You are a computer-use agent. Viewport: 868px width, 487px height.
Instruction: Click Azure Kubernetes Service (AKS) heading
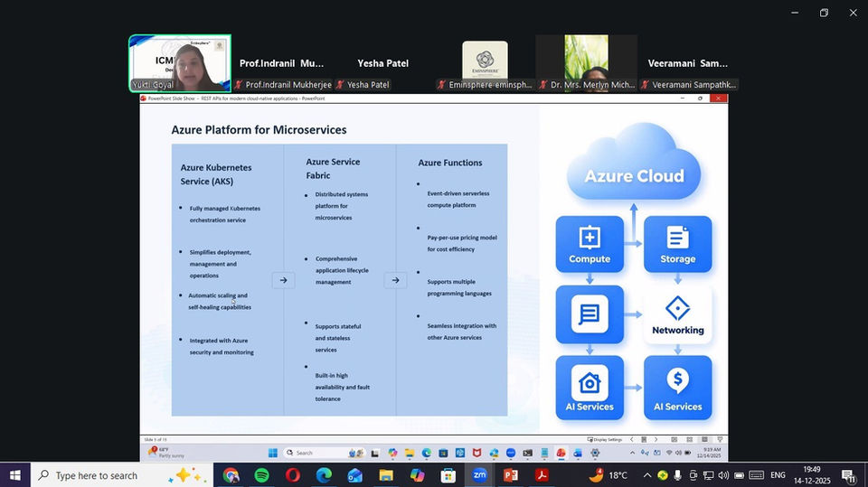[216, 174]
